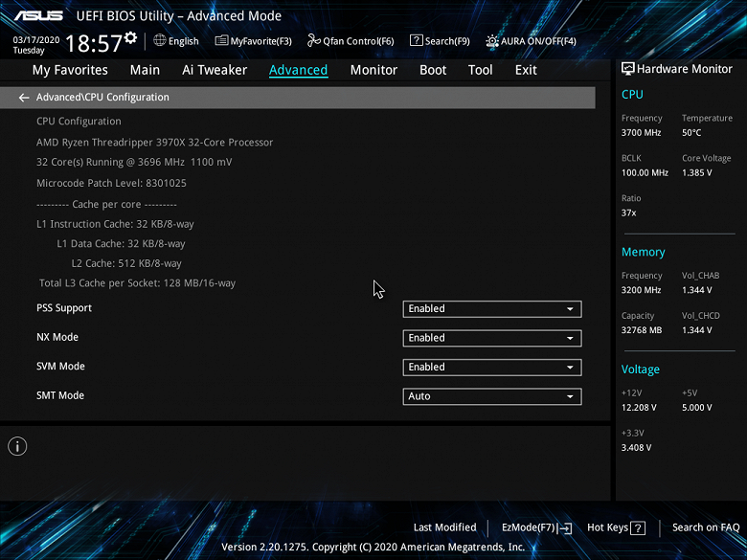Click the Hot Keys question mark icon
The image size is (747, 560).
tap(638, 527)
